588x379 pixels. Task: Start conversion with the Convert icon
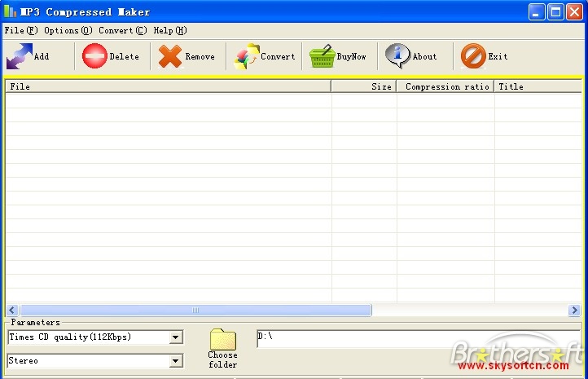pos(246,56)
